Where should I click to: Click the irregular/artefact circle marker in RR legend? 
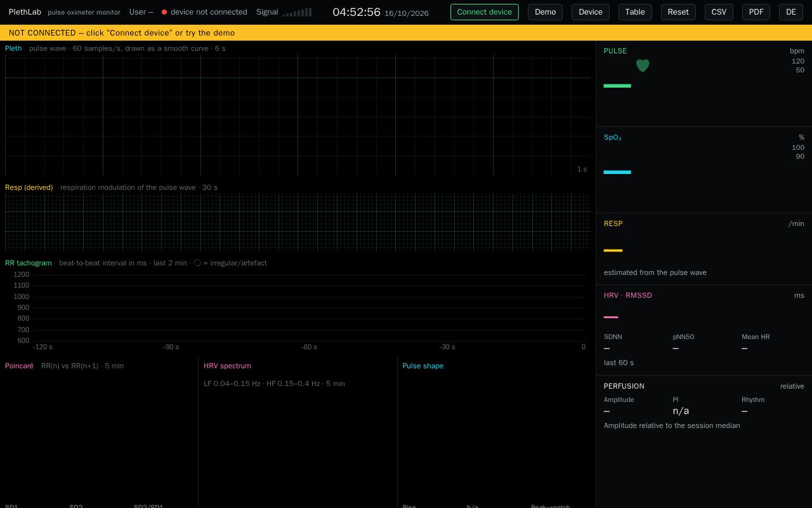pos(197,263)
